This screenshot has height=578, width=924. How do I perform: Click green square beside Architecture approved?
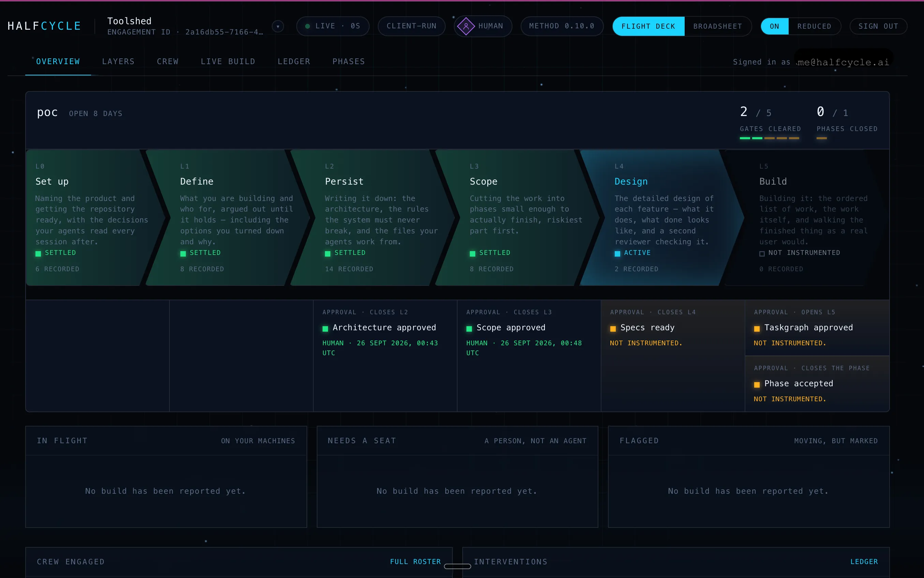click(x=325, y=329)
